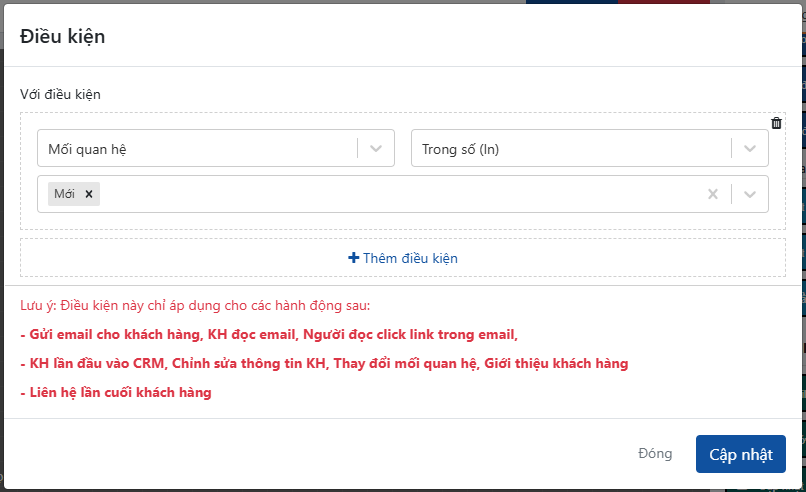Save changes with the Cập nhật button
Image resolution: width=806 pixels, height=492 pixels.
click(740, 454)
